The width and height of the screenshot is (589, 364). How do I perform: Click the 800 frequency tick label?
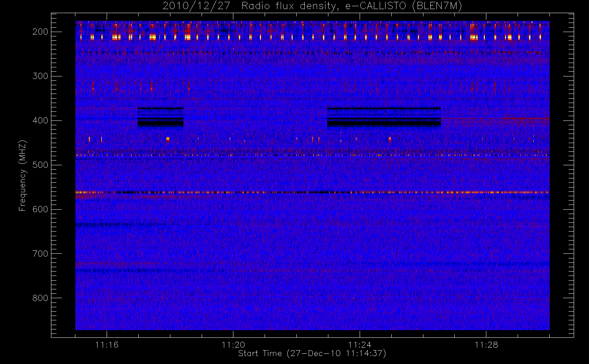[x=40, y=298]
